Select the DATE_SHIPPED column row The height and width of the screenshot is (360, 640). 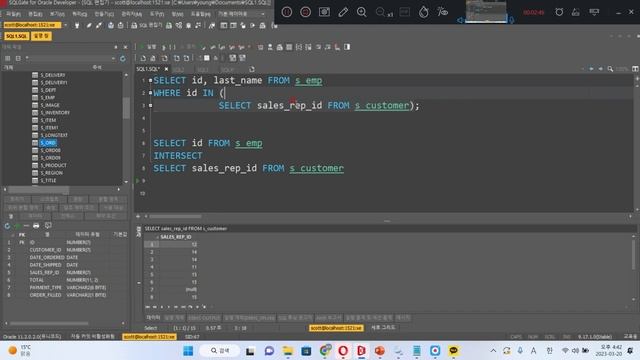point(65,265)
